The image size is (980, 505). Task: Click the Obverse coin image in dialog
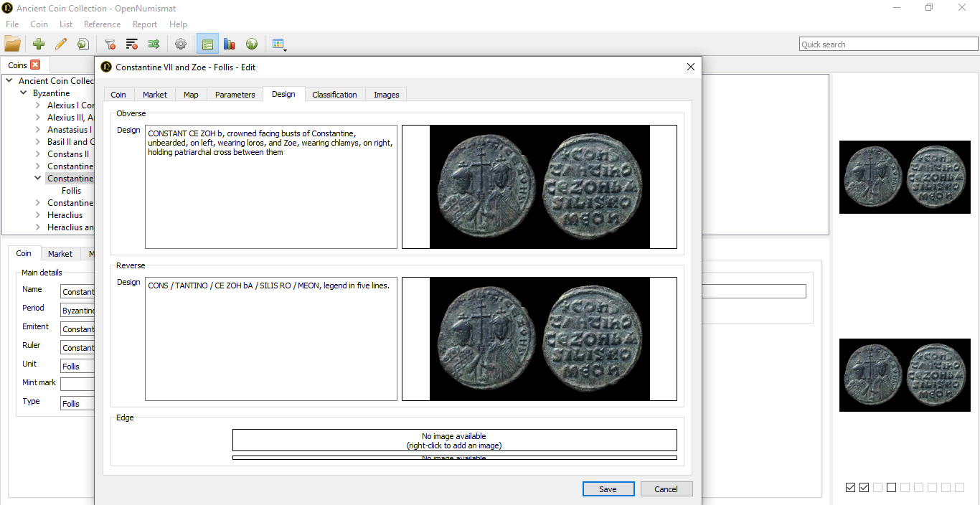coord(540,187)
